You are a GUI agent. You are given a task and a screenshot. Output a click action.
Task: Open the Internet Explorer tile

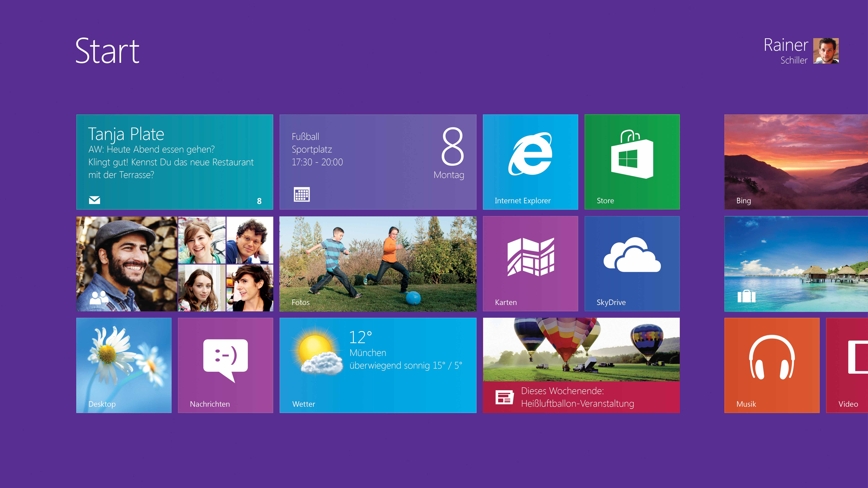[x=530, y=162]
